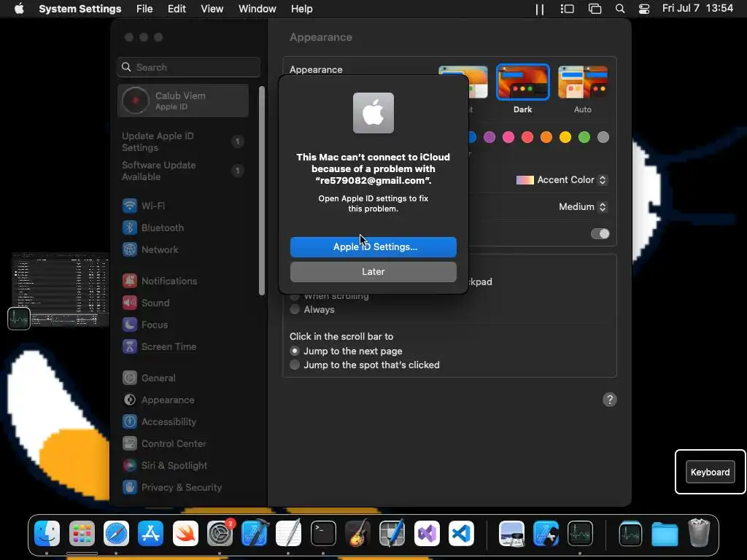The image size is (747, 560).
Task: Open Launchpad in the Dock
Action: tap(82, 533)
